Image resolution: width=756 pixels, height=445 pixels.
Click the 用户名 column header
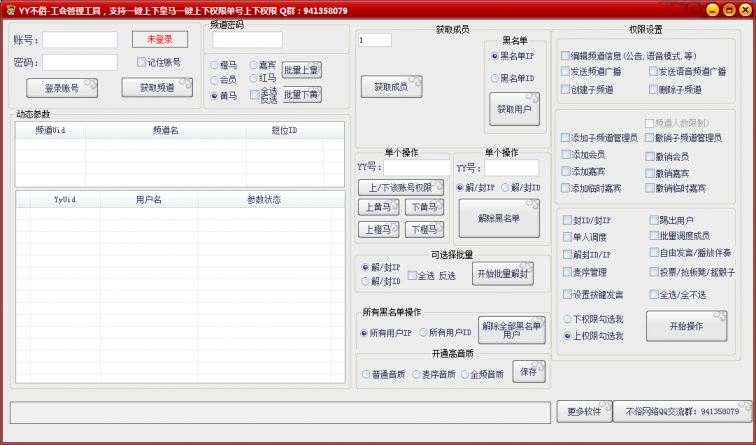(149, 200)
